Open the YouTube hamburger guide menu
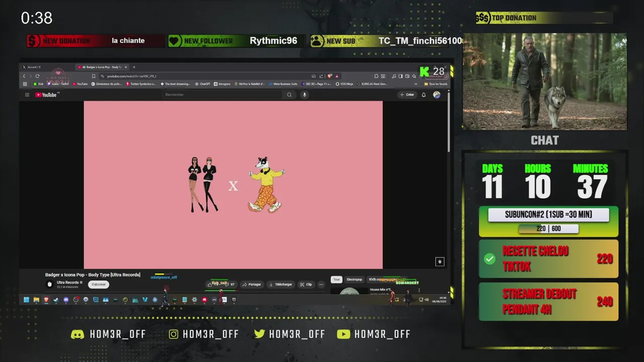644x362 pixels. pyautogui.click(x=27, y=95)
